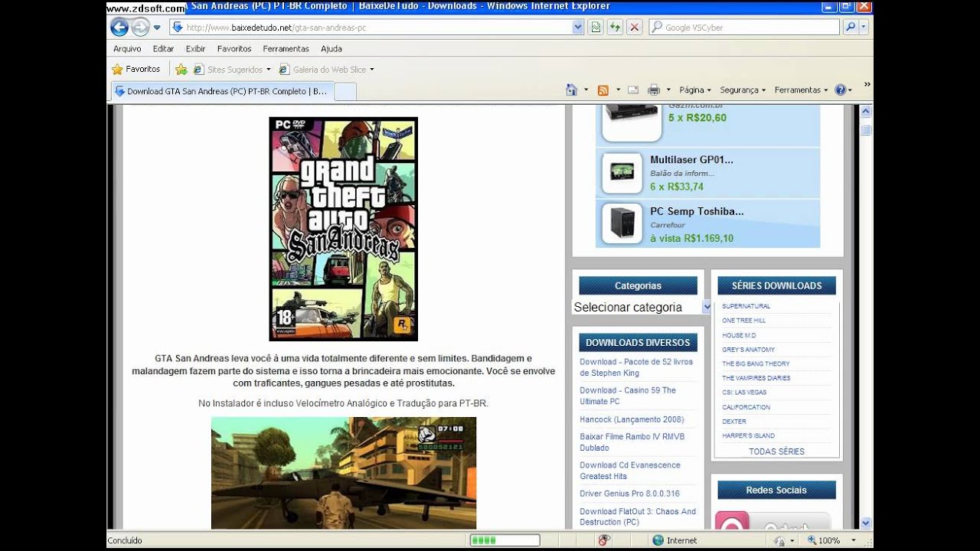The height and width of the screenshot is (551, 980).
Task: Click the orange RSS feeds icon
Action: coord(603,90)
